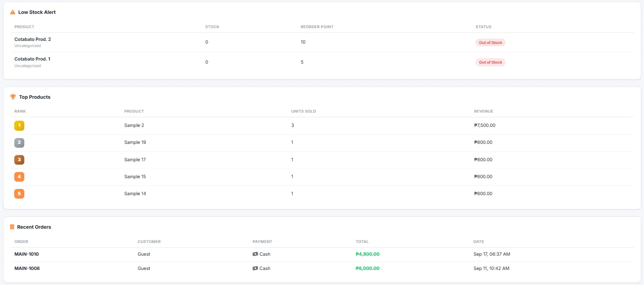Select Cotabato Prod. 2 product row
644x285 pixels.
tap(322, 42)
